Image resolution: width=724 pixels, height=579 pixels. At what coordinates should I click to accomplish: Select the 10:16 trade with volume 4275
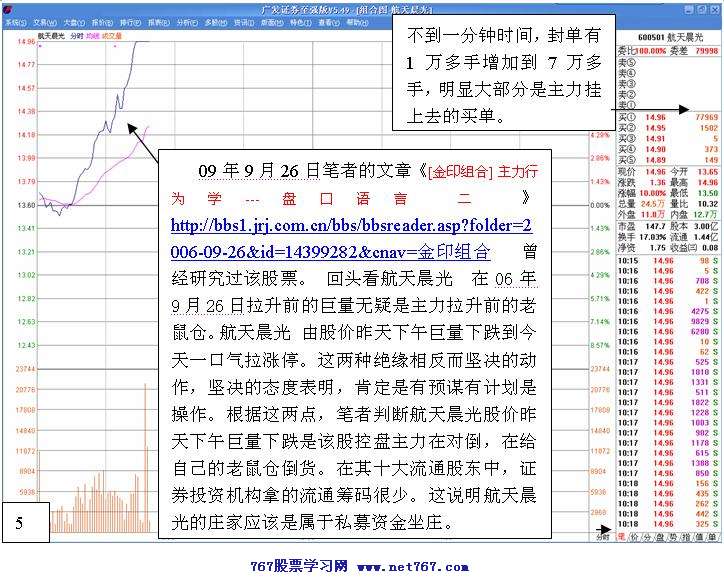668,311
